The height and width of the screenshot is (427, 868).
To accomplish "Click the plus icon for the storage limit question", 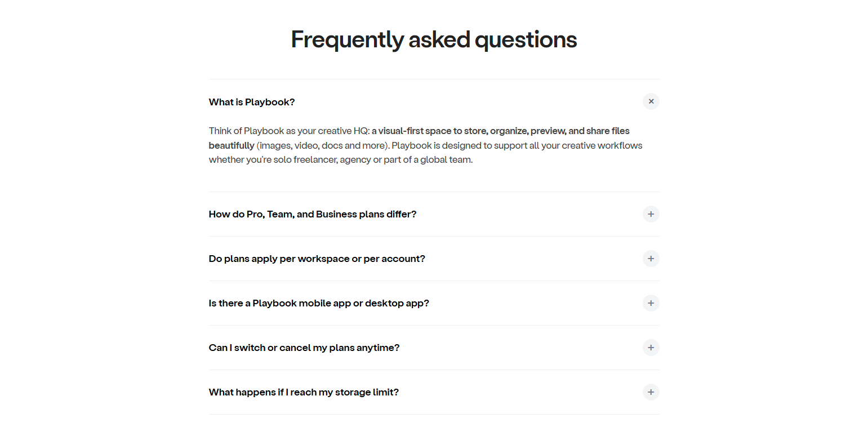I will tap(651, 392).
